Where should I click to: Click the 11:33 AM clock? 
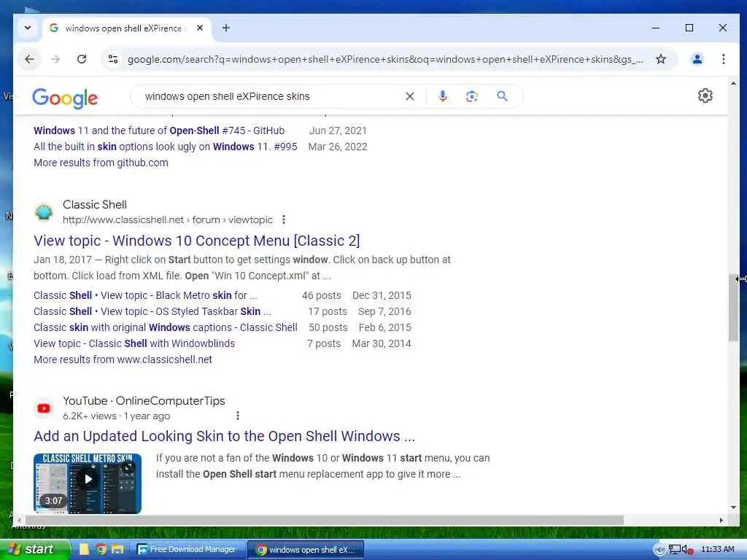tap(718, 549)
